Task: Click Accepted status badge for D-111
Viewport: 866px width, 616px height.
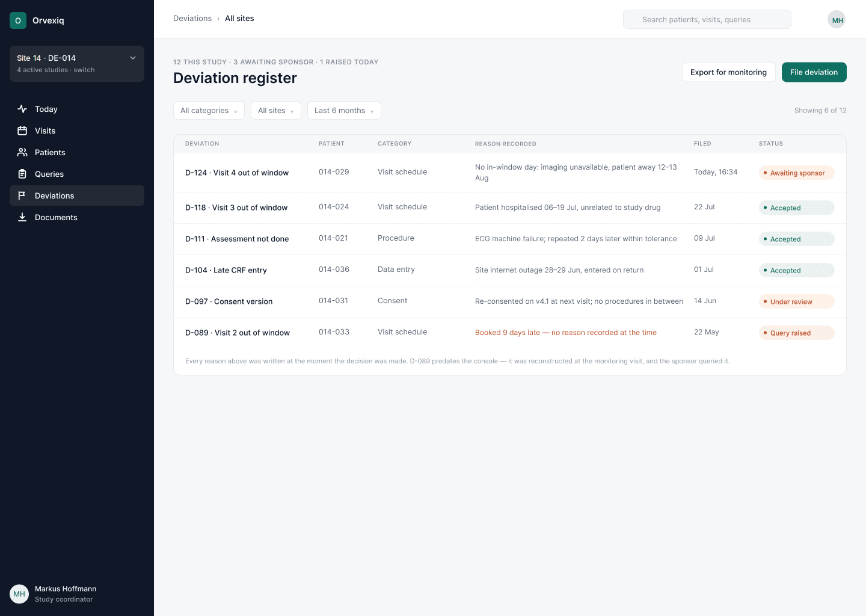Action: pyautogui.click(x=796, y=239)
